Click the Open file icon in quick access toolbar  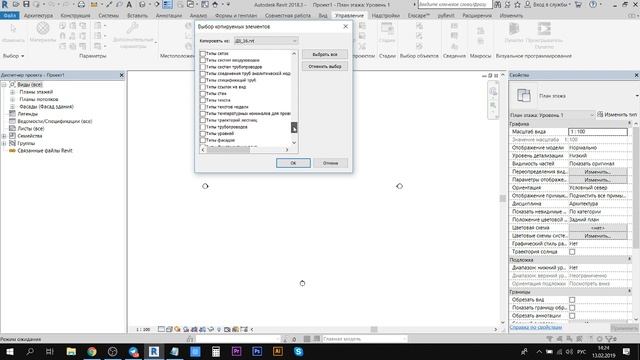click(x=16, y=4)
